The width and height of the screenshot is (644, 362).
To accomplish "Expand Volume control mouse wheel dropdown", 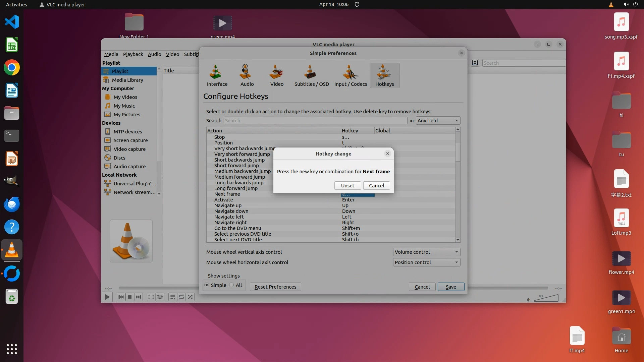I will (426, 252).
